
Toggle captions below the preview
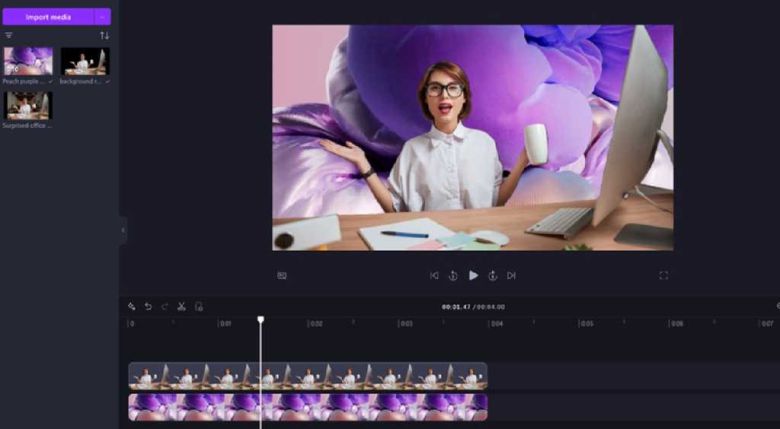(282, 275)
